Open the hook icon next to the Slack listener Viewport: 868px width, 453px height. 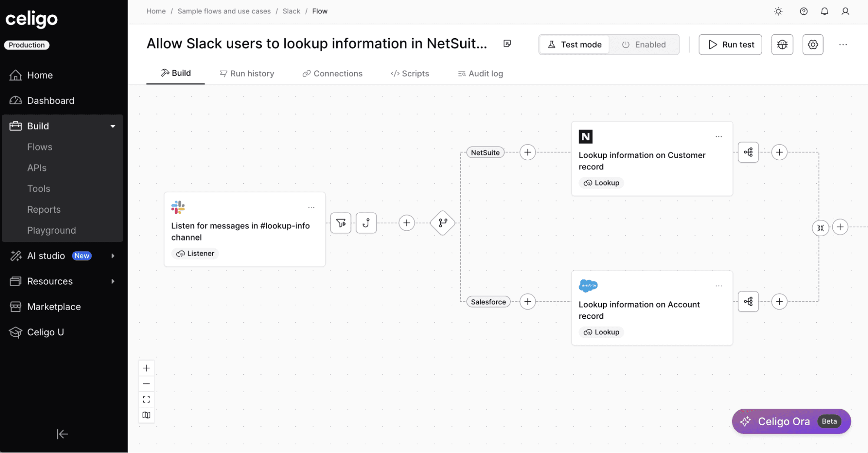366,223
